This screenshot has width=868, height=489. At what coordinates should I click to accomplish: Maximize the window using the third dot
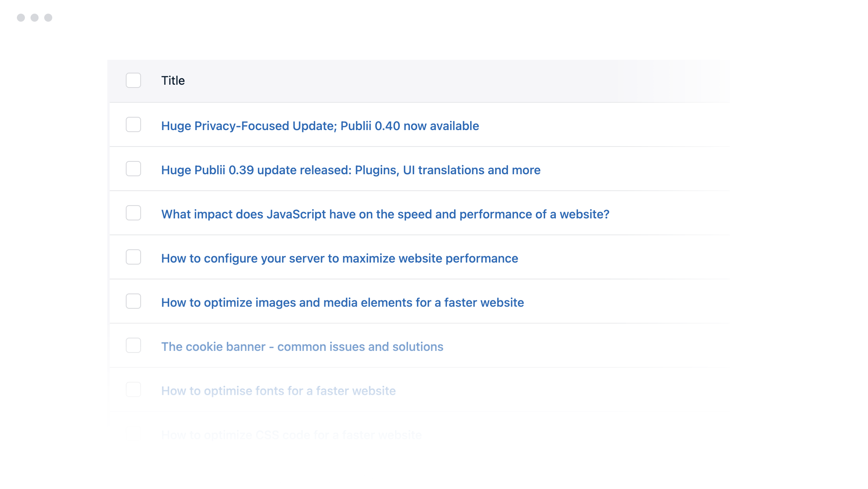(48, 18)
